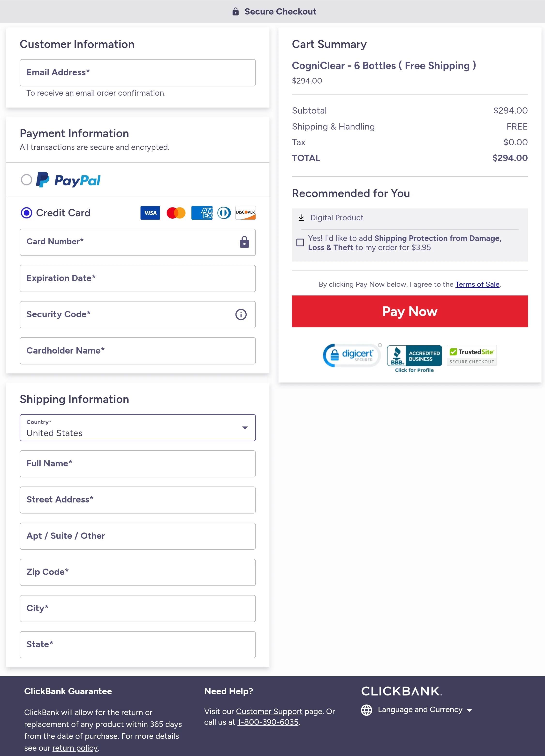Click the security code info icon
Viewport: 545px width, 756px height.
pyautogui.click(x=241, y=314)
